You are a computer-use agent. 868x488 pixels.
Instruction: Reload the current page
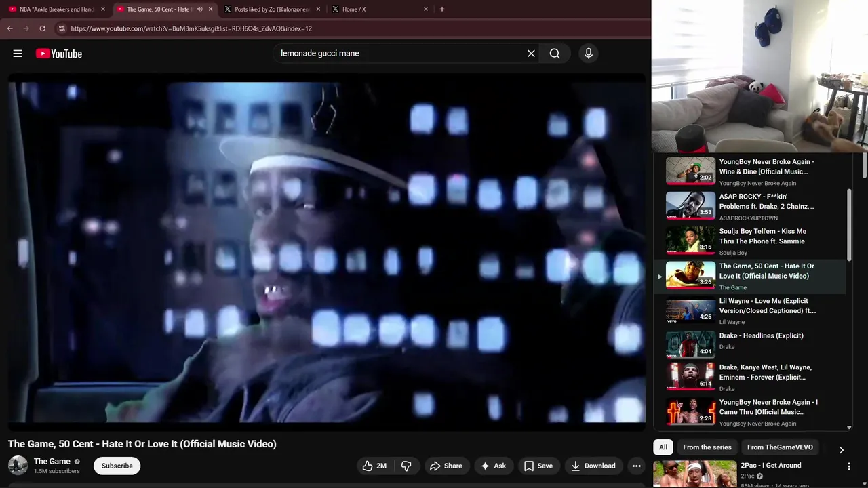tap(42, 28)
